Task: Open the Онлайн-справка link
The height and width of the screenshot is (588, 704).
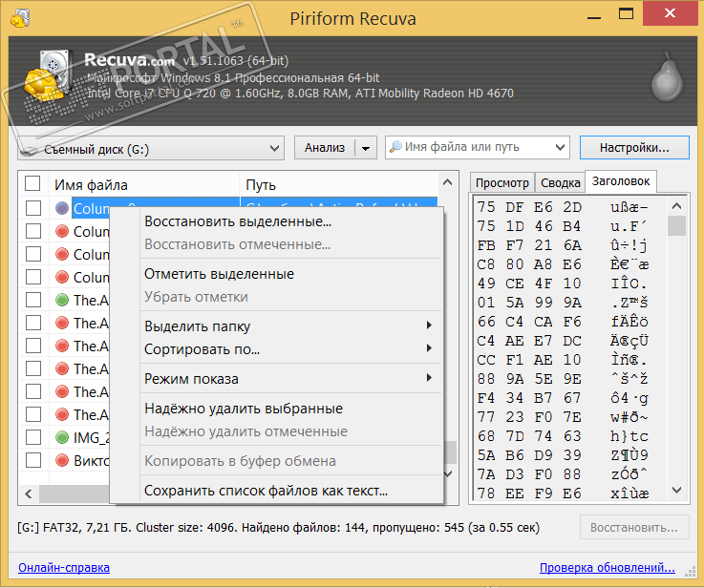Action: pyautogui.click(x=64, y=567)
